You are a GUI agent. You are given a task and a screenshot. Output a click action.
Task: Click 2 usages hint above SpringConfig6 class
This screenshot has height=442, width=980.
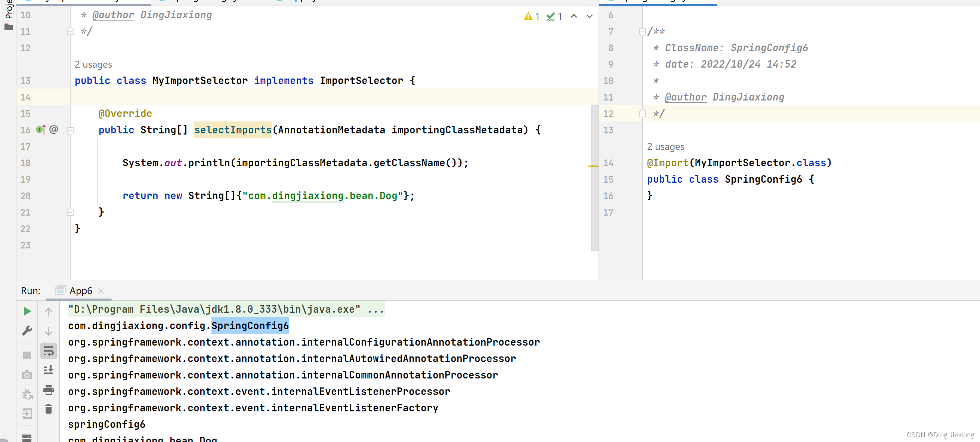[x=665, y=146]
